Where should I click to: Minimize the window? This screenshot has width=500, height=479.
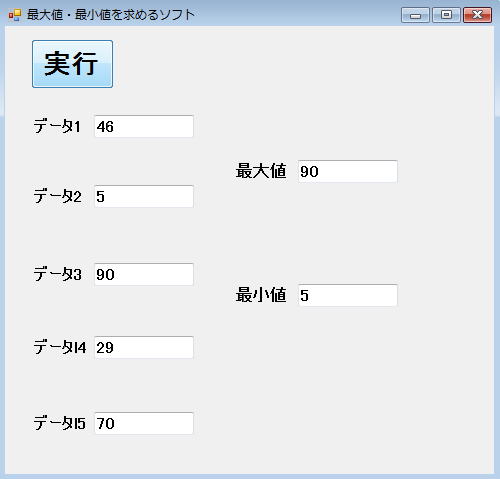(x=415, y=15)
